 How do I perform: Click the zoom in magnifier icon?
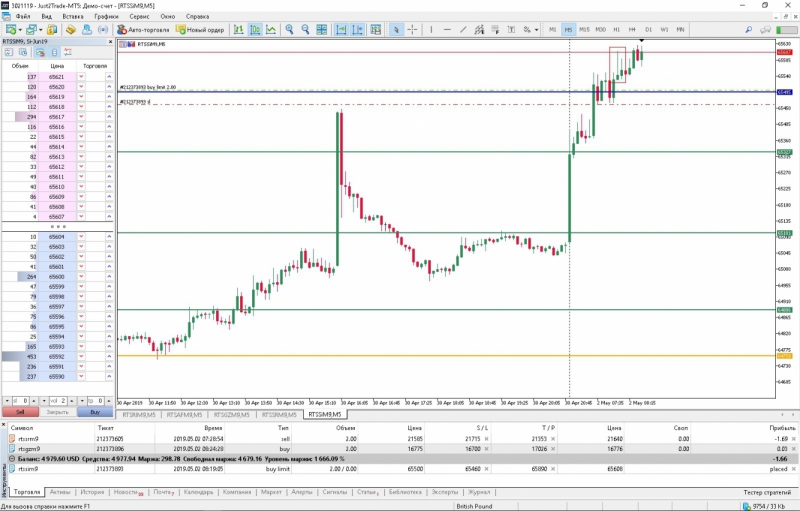pyautogui.click(x=289, y=30)
